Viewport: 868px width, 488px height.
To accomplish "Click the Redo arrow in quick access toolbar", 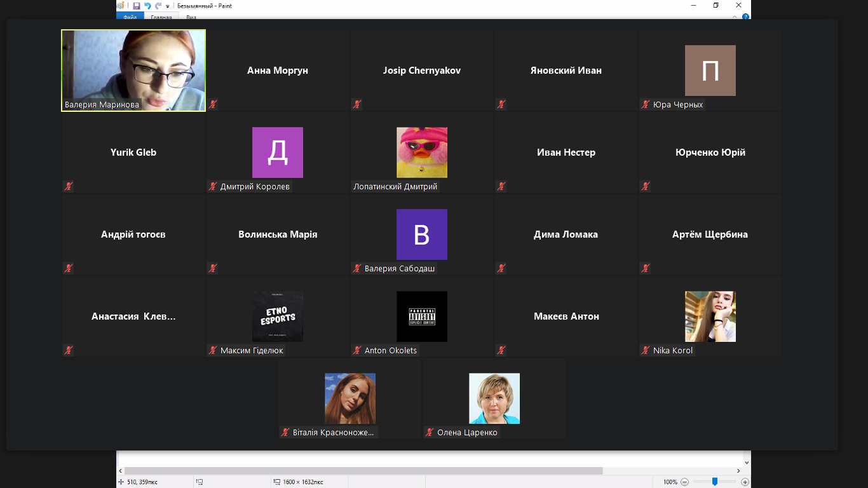I will coord(158,6).
